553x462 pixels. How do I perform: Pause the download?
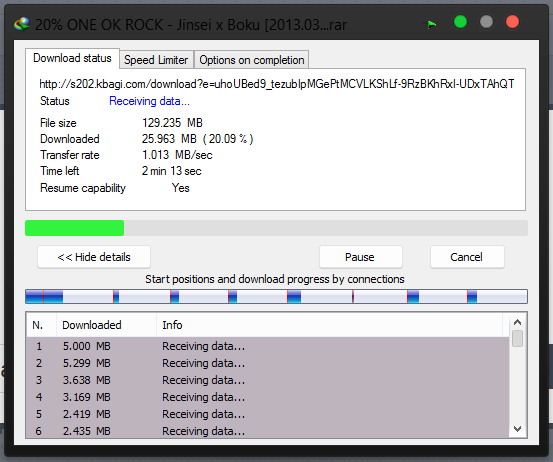pos(360,257)
